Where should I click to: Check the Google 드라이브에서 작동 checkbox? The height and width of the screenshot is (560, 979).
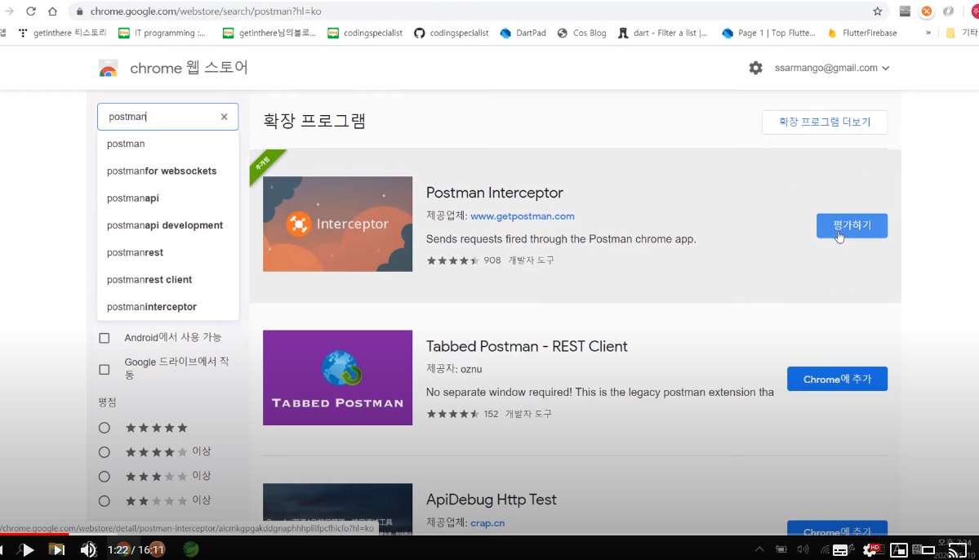tap(105, 370)
